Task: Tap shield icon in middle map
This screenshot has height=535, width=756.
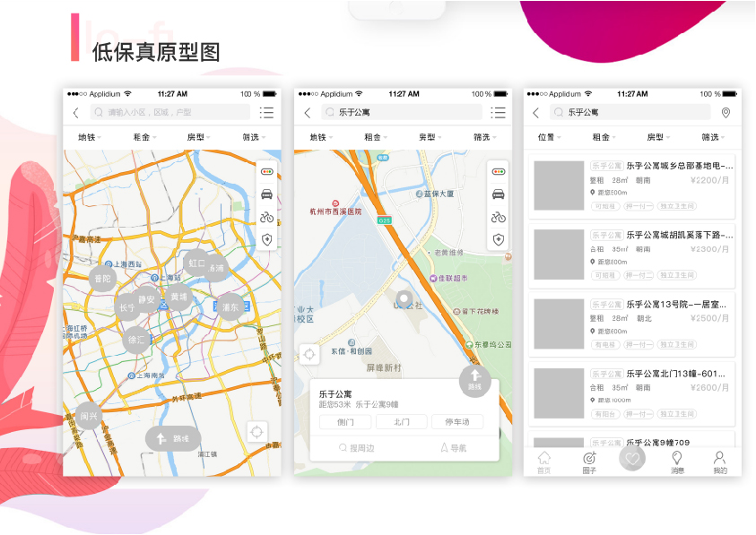Action: (x=498, y=239)
